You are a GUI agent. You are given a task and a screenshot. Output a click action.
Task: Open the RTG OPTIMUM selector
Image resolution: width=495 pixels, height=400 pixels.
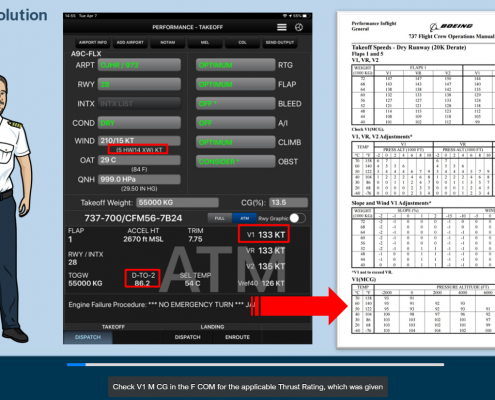[x=236, y=65]
